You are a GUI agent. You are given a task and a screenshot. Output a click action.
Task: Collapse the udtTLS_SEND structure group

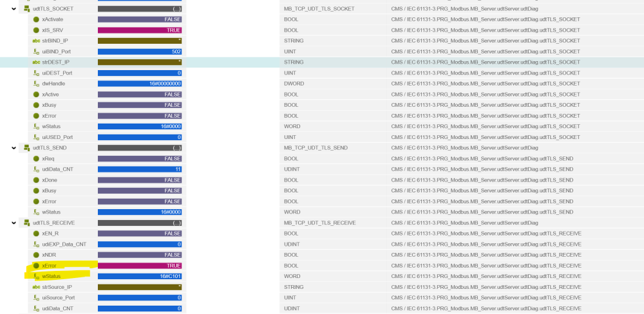click(x=14, y=148)
